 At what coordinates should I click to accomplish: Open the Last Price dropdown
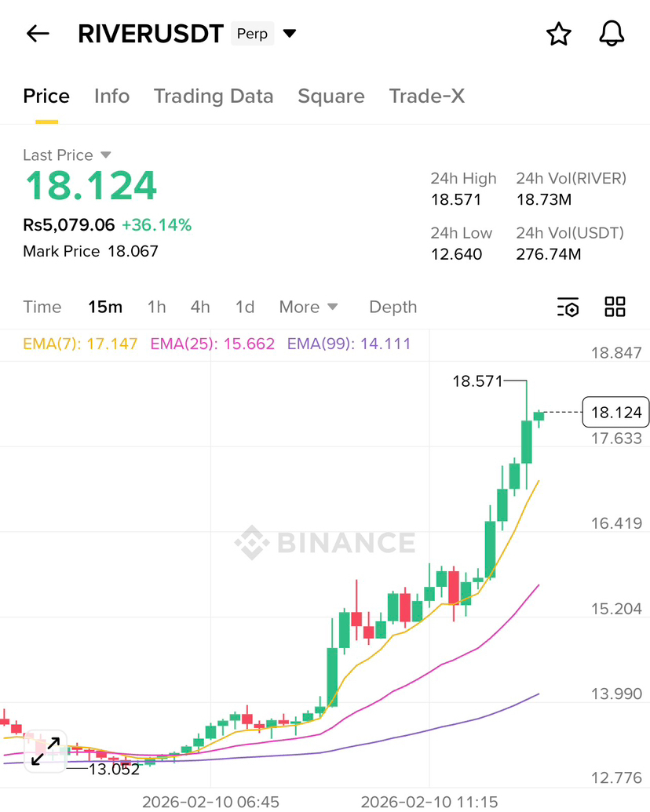(x=106, y=155)
